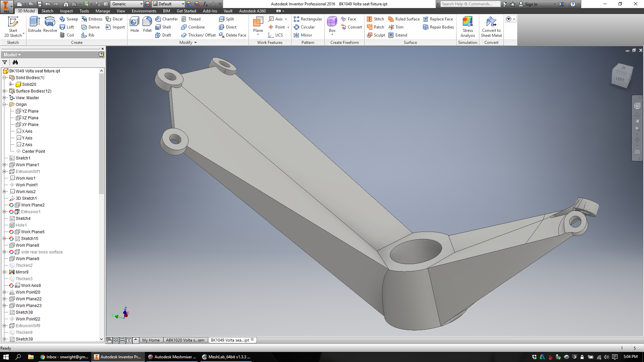The width and height of the screenshot is (644, 362).
Task: Open the Default appearance dropdown
Action: tap(183, 4)
